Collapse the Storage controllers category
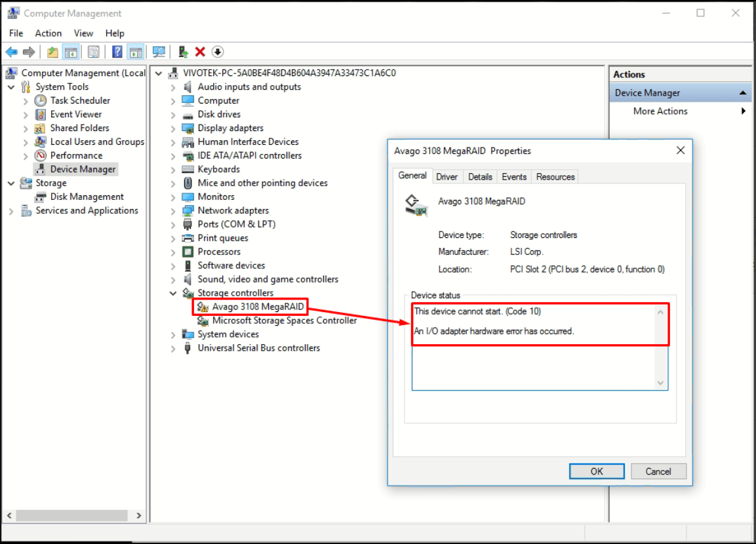Image resolution: width=756 pixels, height=544 pixels. coord(172,293)
